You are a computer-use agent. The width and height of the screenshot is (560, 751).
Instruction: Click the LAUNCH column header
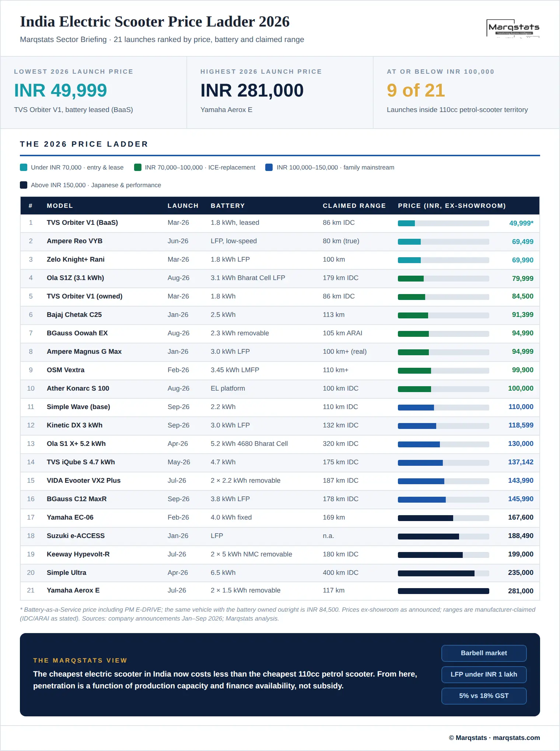point(183,206)
